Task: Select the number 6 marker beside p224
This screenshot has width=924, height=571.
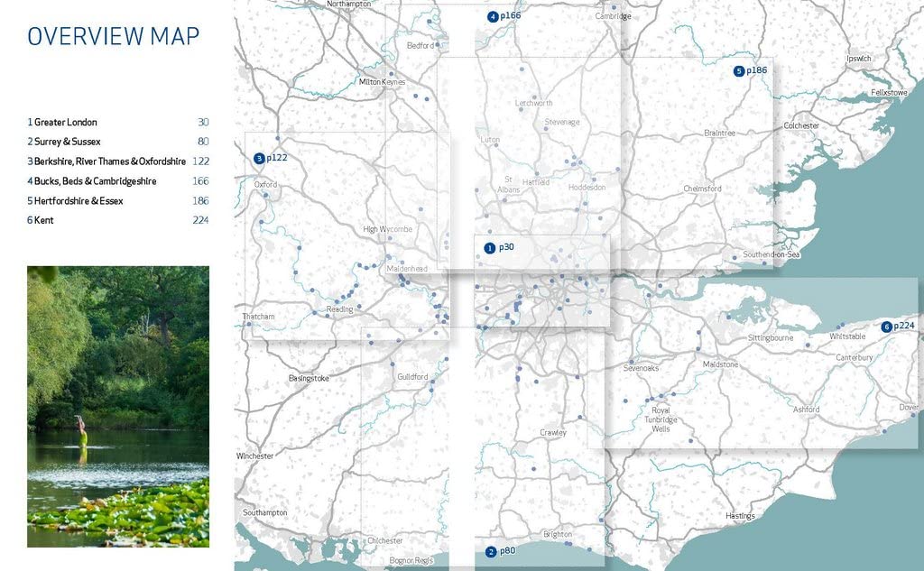Action: pos(886,327)
